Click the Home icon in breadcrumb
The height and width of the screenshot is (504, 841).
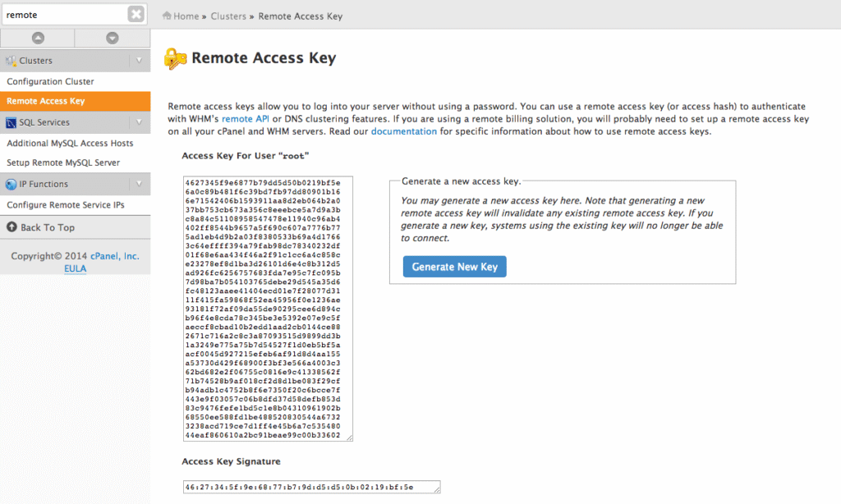pos(168,16)
